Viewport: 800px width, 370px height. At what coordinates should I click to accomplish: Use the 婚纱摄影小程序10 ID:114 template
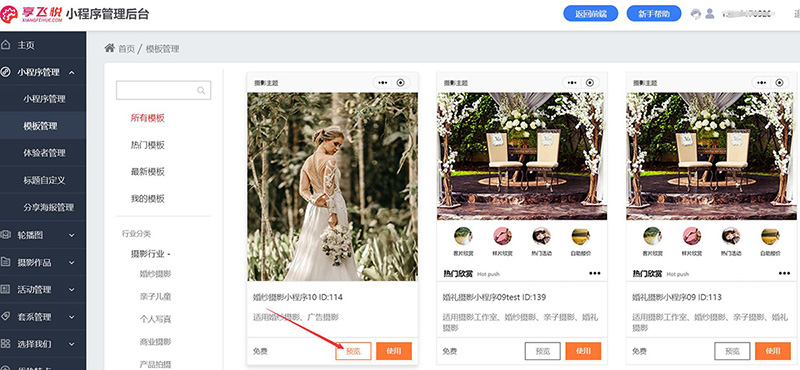pos(394,351)
